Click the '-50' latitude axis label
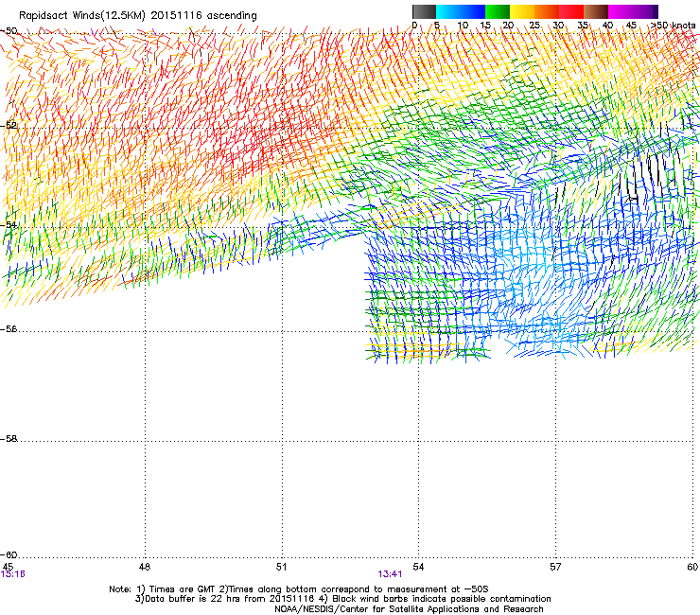This screenshot has width=700, height=615. [9, 31]
